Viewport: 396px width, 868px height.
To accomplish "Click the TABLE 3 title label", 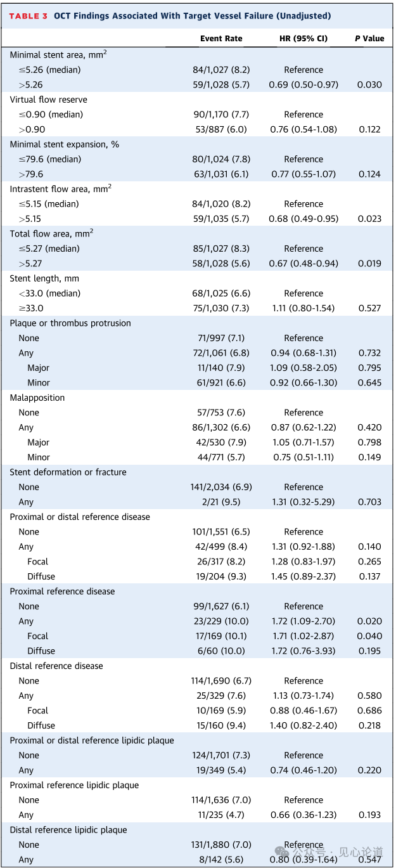I will click(x=28, y=15).
